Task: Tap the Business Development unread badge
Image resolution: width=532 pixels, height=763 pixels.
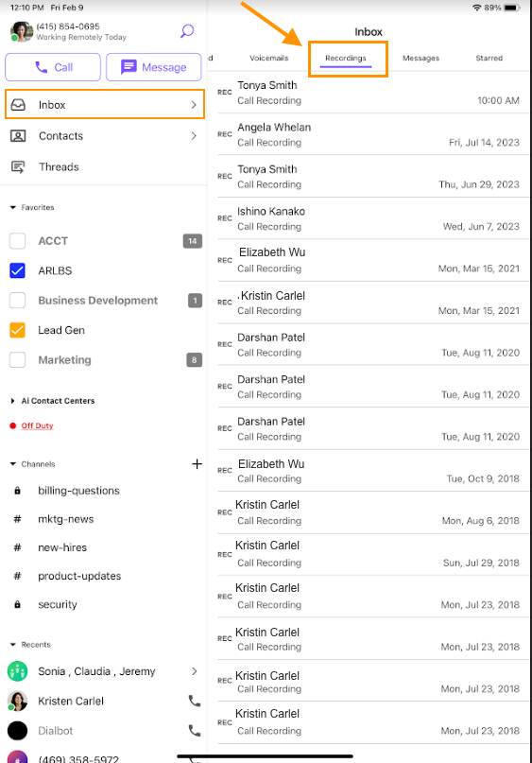Action: click(195, 301)
